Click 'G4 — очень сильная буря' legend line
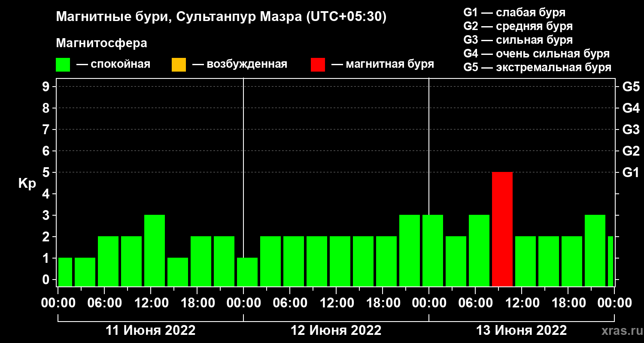Screen dimensions: 644x343 point(537,54)
